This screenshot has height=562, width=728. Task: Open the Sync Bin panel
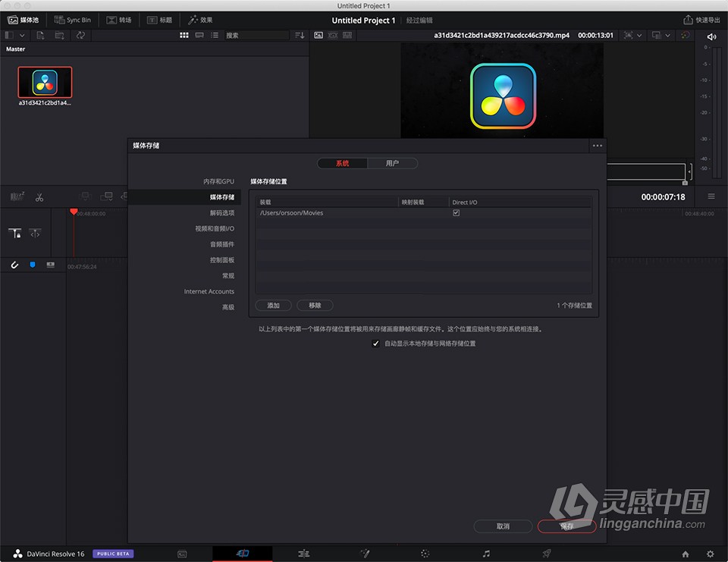pos(73,20)
